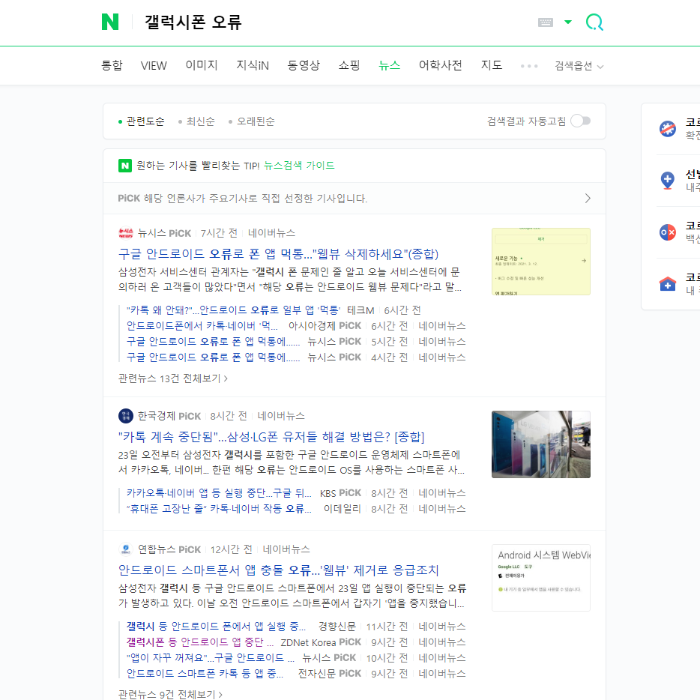
Task: Expand the 검색옵션 dropdown
Action: tap(579, 66)
